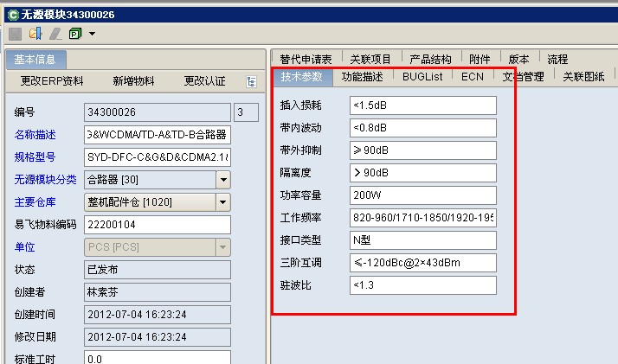
Task: Click the 名称描述 link label
Action: [35, 135]
